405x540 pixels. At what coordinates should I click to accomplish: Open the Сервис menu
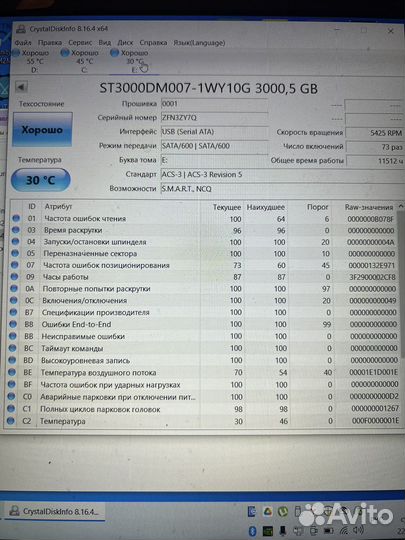(80, 43)
